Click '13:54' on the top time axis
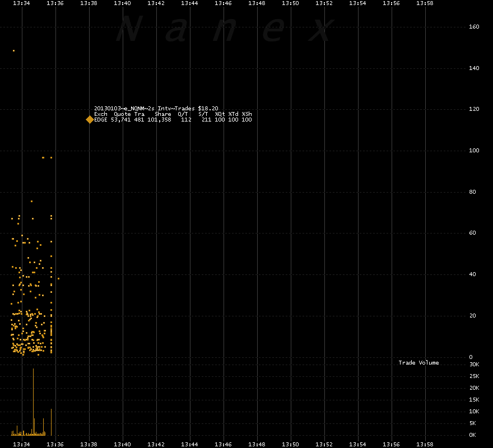493x448 pixels. tap(357, 3)
